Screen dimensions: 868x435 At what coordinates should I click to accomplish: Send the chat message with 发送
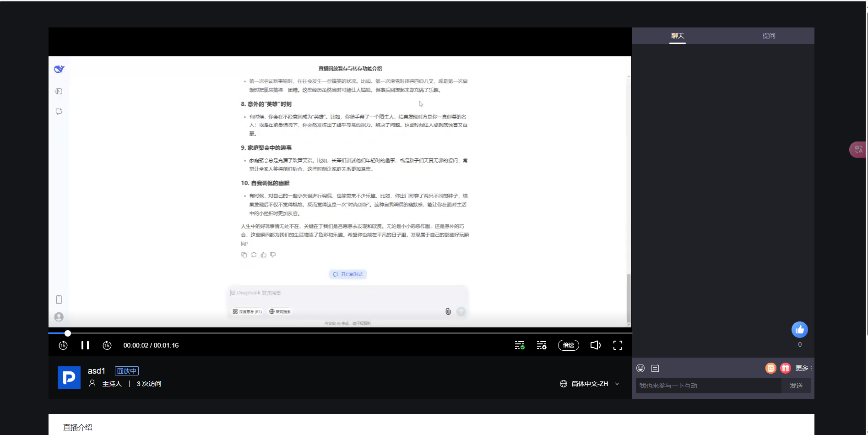pyautogui.click(x=796, y=386)
